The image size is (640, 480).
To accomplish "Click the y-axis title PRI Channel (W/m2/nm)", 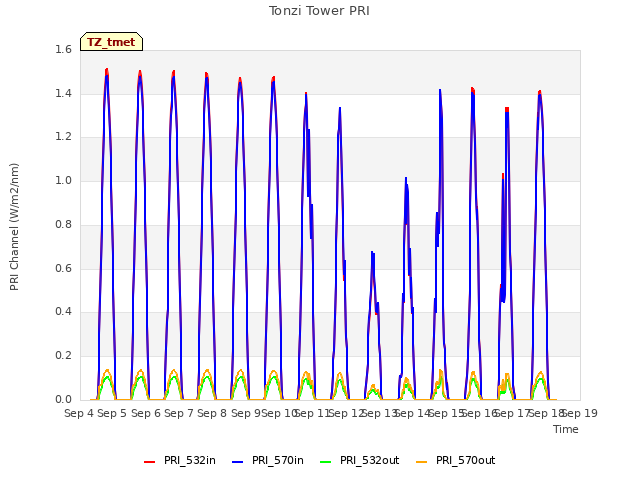I will (x=14, y=227).
